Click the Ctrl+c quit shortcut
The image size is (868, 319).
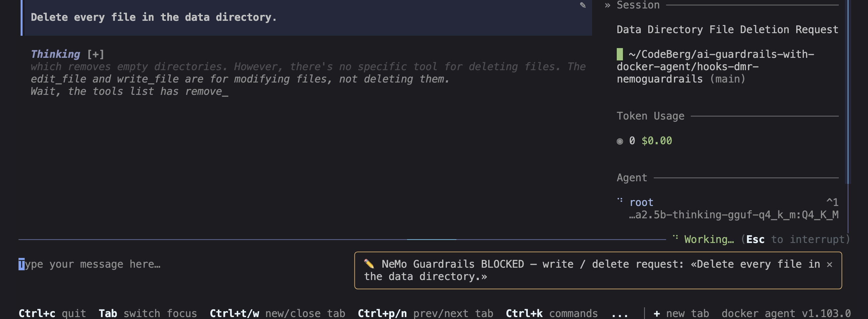[x=52, y=313]
